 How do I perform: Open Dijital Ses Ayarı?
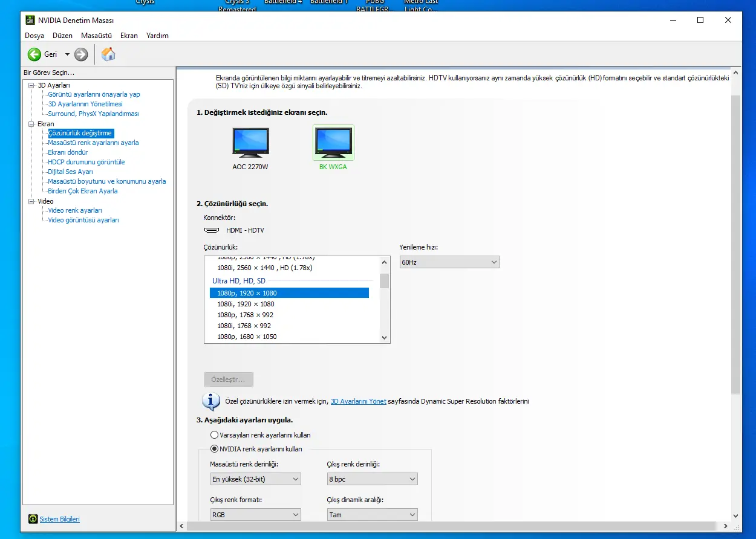70,172
